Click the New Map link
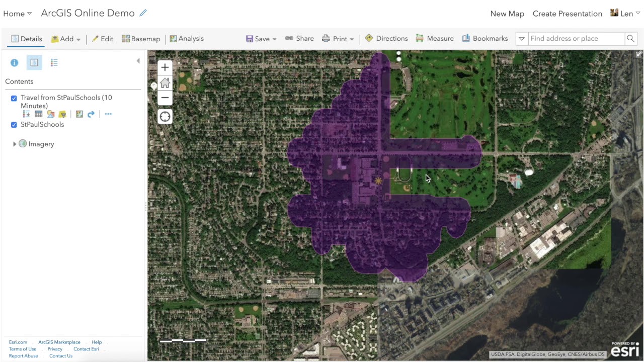Screen dimensions: 644x362 tap(507, 14)
